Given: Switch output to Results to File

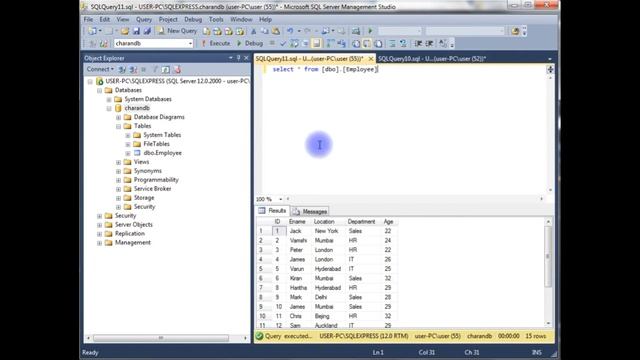Looking at the screenshot, I should pos(378,43).
